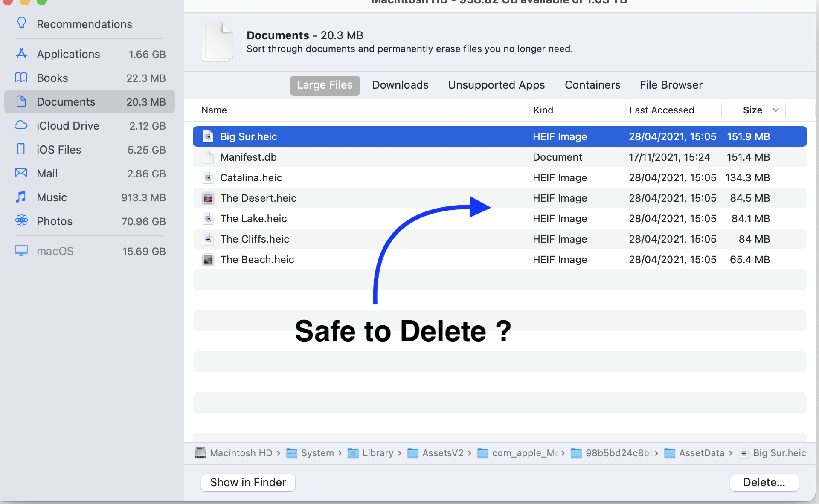Switch to the Unsupported Apps tab

pos(496,85)
